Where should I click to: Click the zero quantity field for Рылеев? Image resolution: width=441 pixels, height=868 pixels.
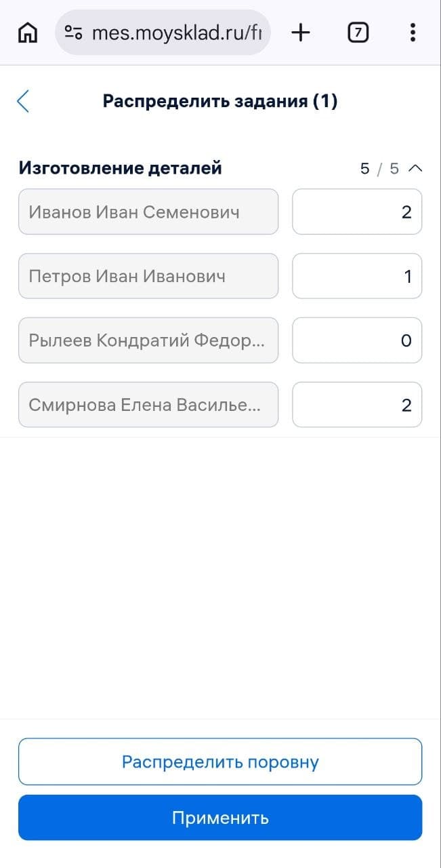coord(357,340)
